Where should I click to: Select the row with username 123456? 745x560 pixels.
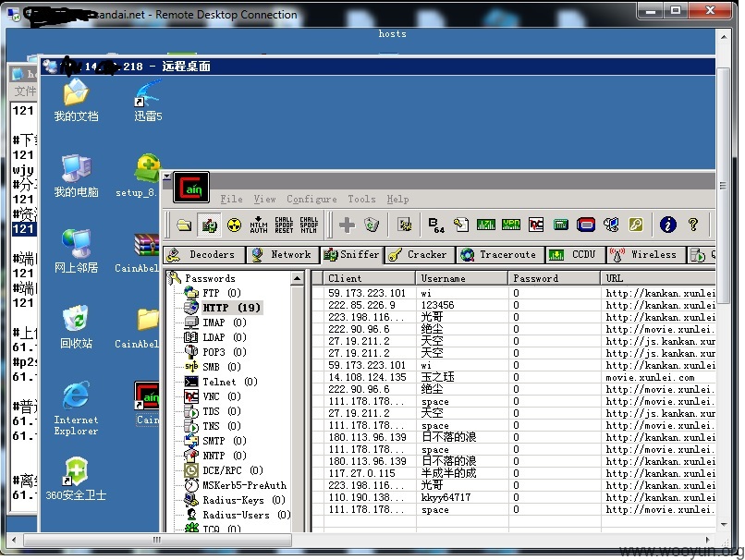tap(514, 305)
